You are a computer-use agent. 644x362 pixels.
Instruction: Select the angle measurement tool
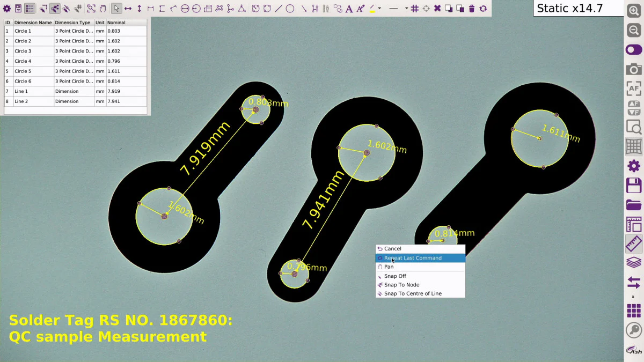pyautogui.click(x=242, y=9)
